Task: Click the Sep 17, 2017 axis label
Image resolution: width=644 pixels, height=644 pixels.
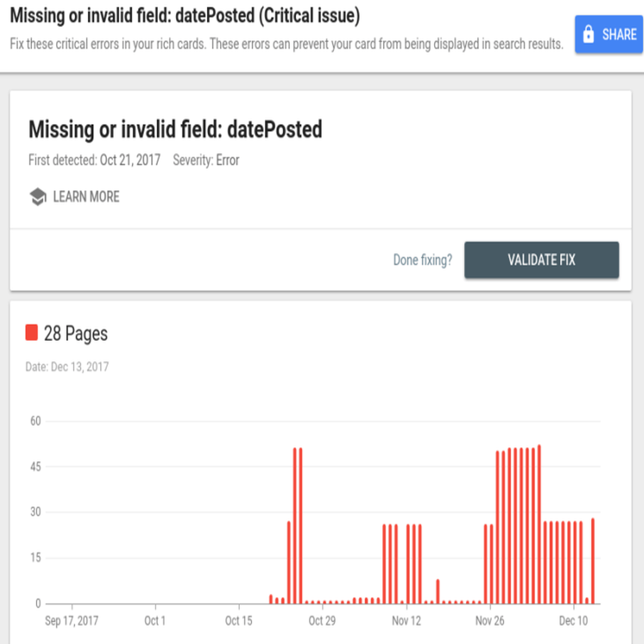Action: [72, 621]
